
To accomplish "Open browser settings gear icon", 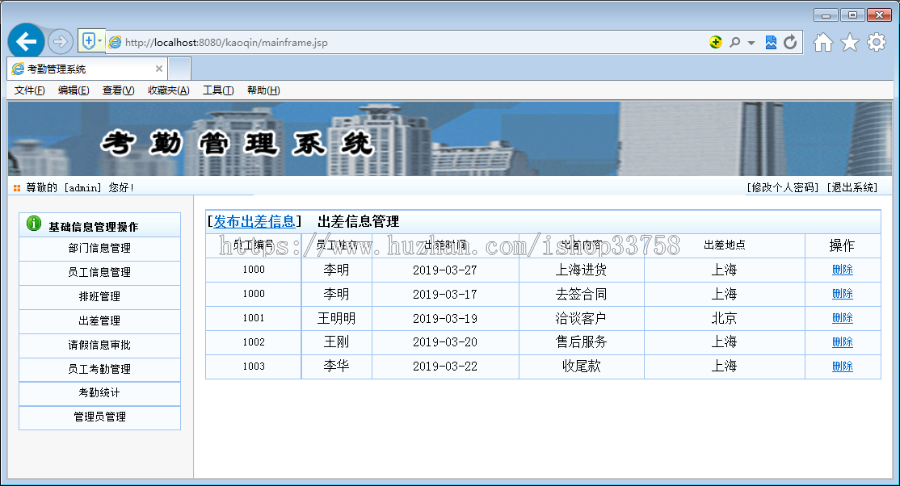I will (876, 42).
